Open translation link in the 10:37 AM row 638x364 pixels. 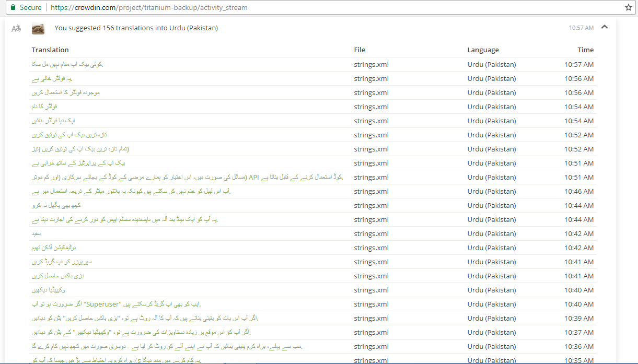tap(142, 332)
